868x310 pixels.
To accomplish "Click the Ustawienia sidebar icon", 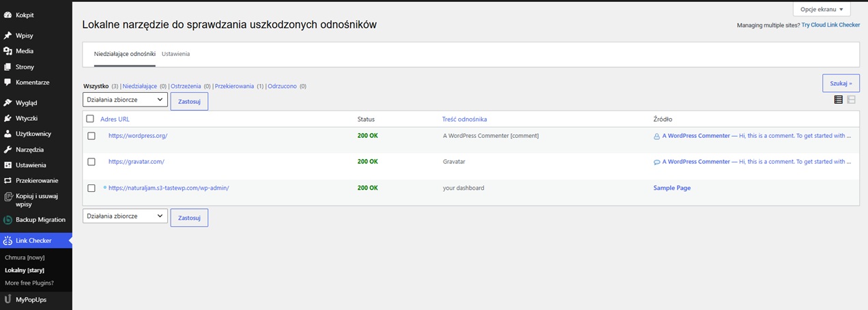I will pos(8,165).
